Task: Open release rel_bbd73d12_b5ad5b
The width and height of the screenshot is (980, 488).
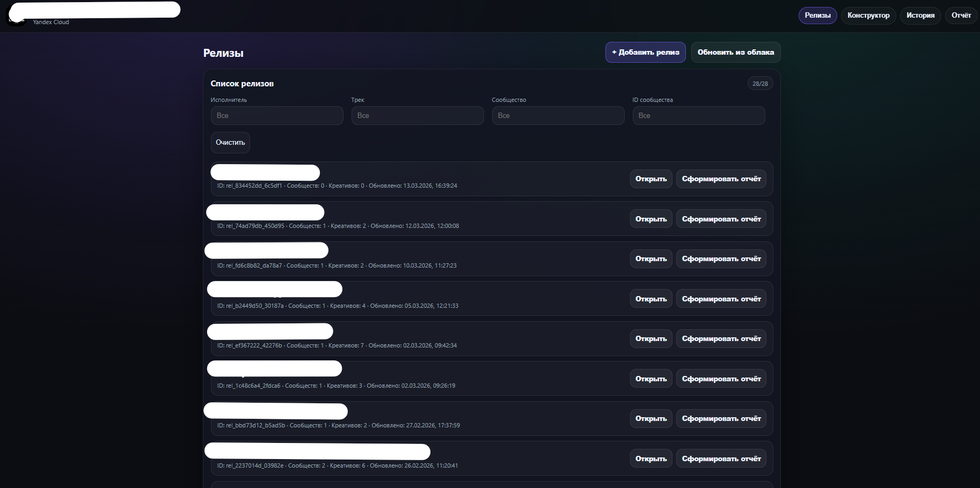Action: click(x=650, y=419)
